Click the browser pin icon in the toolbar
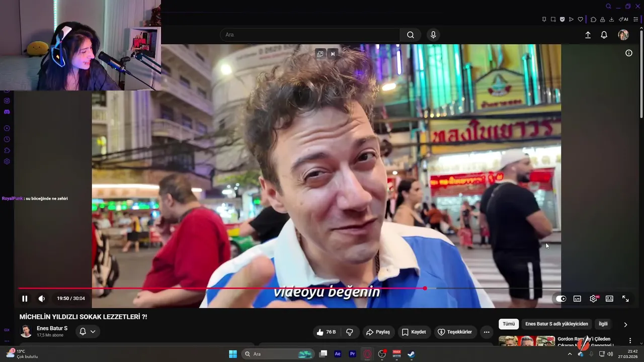644x362 pixels. (x=544, y=20)
